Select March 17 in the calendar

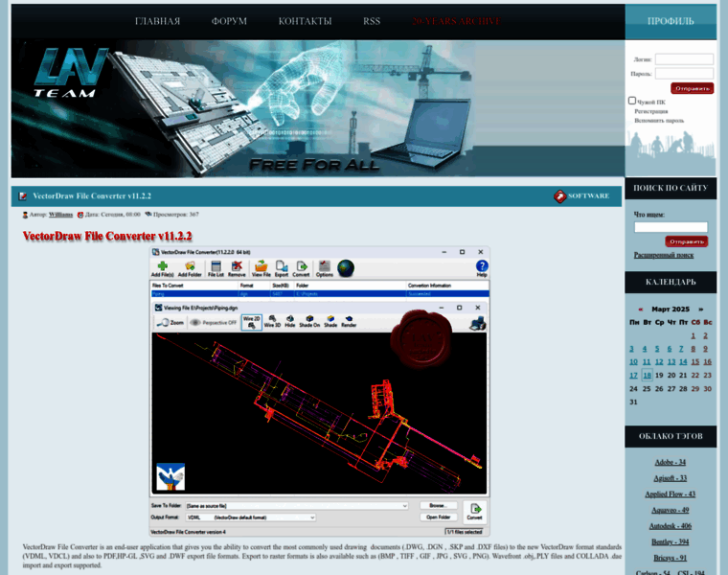(634, 376)
